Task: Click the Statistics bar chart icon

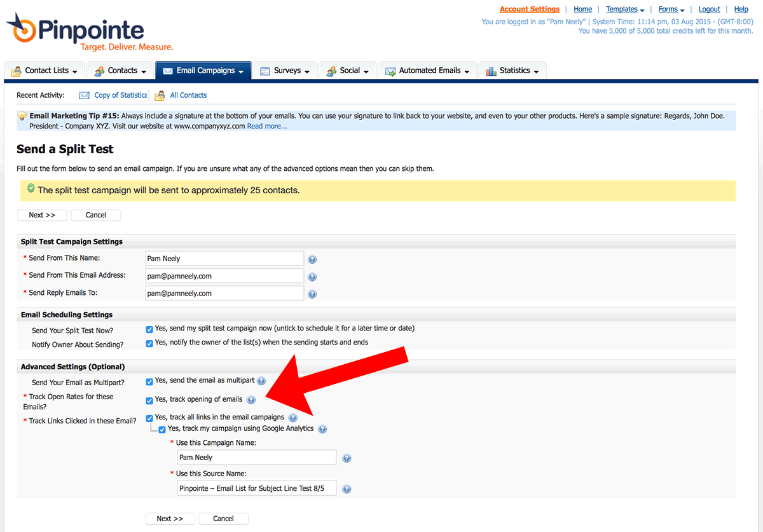Action: coord(490,71)
